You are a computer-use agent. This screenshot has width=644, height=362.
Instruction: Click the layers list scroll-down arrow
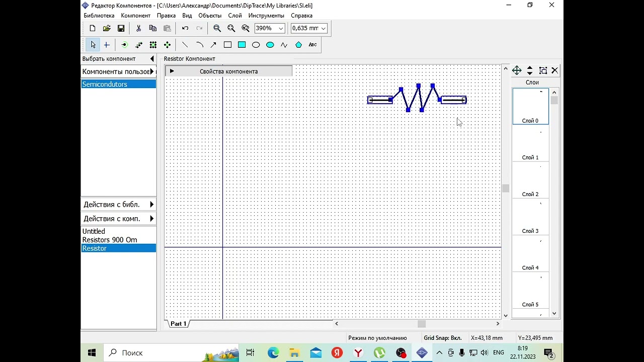click(554, 314)
